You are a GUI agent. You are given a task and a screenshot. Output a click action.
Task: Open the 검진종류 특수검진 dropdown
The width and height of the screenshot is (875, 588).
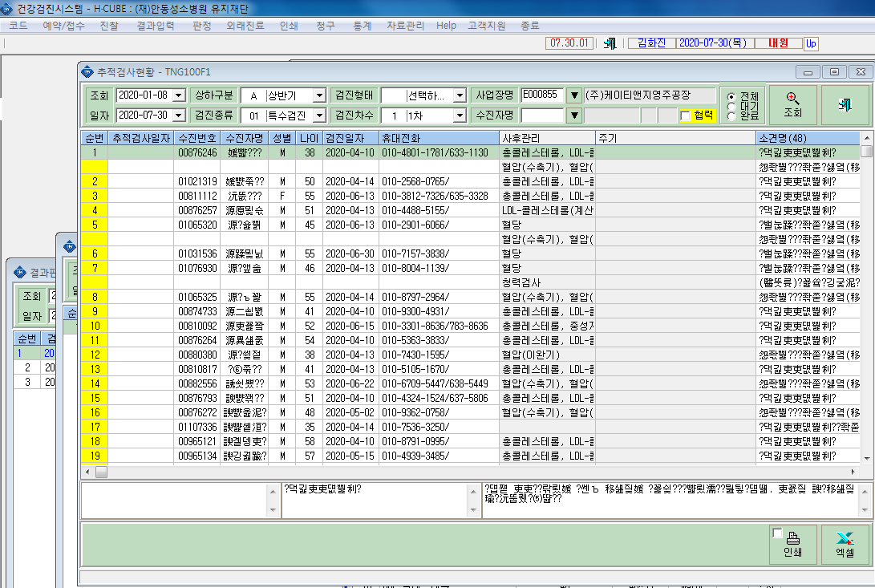pos(319,116)
